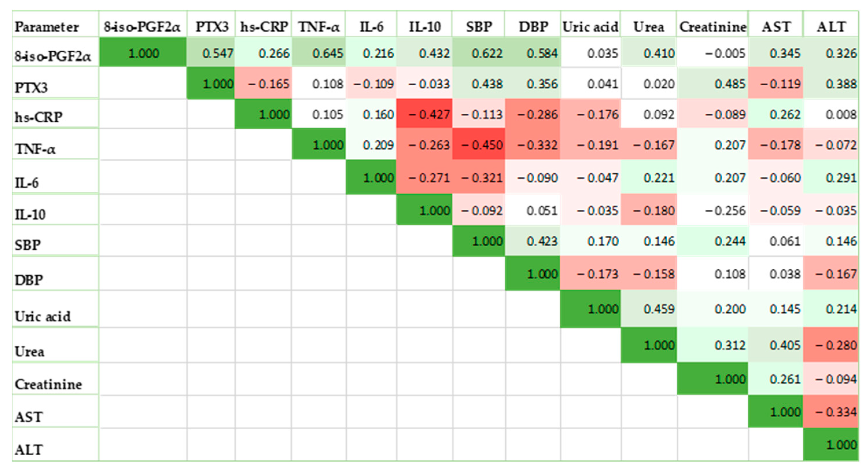Select the 8-iso-PGF2α column header

click(143, 27)
